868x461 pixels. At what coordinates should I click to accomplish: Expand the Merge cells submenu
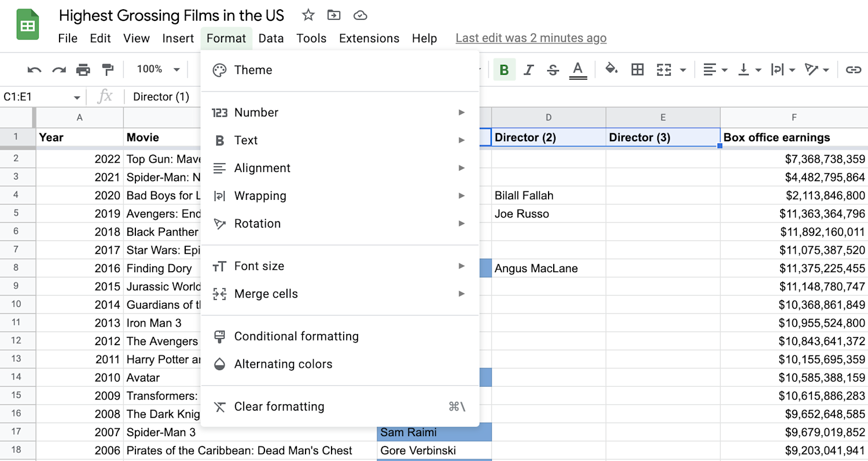click(340, 294)
